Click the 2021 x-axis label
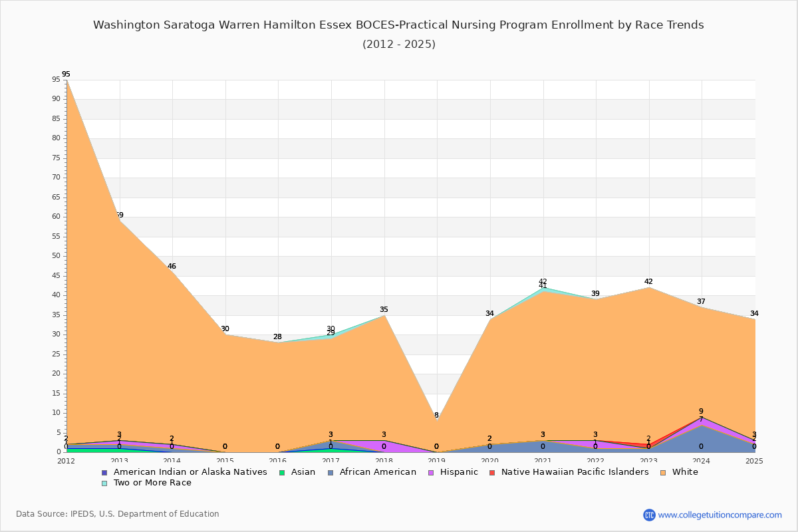The height and width of the screenshot is (532, 798). (x=543, y=461)
